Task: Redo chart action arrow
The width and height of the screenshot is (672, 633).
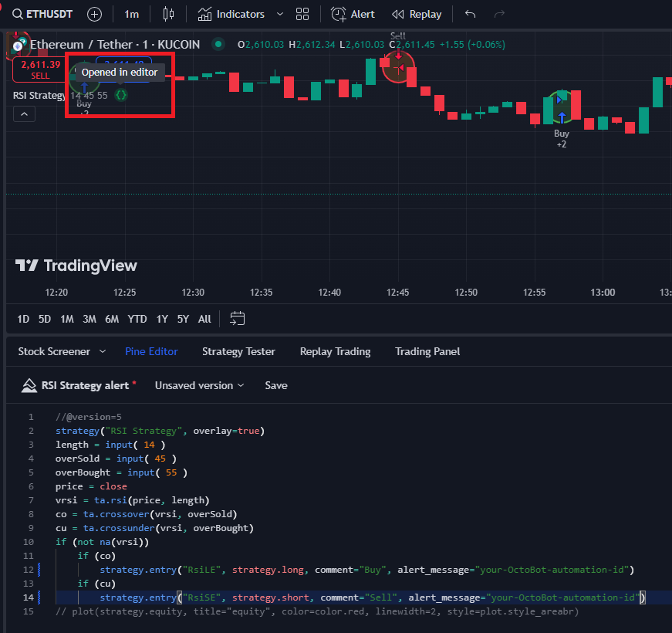Action: [499, 14]
